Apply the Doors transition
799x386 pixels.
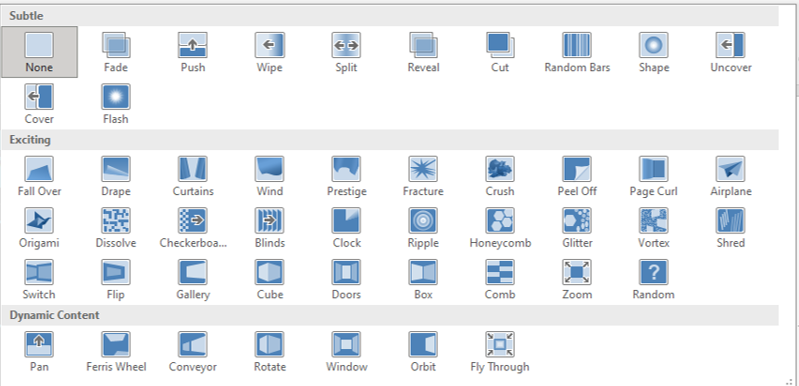click(x=347, y=279)
